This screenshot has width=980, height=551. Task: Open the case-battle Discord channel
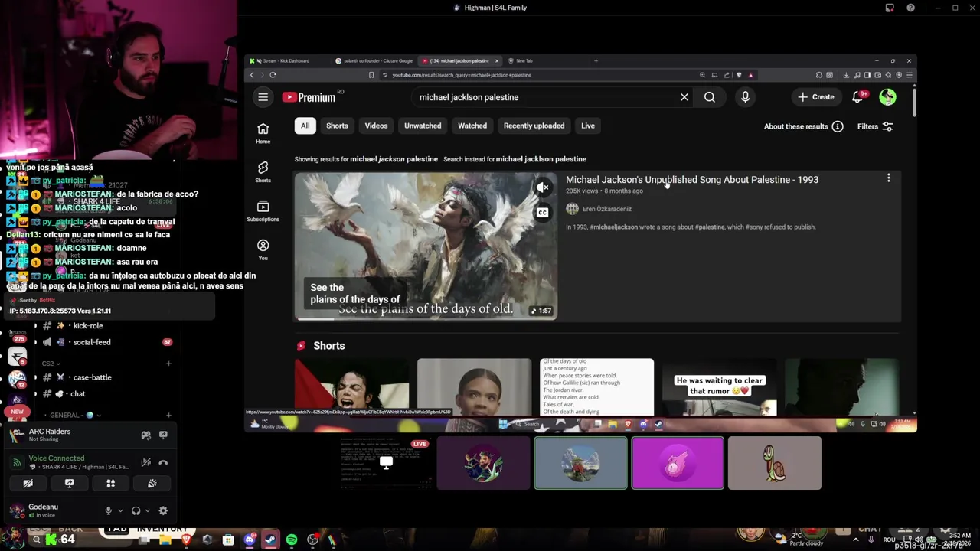click(x=92, y=377)
